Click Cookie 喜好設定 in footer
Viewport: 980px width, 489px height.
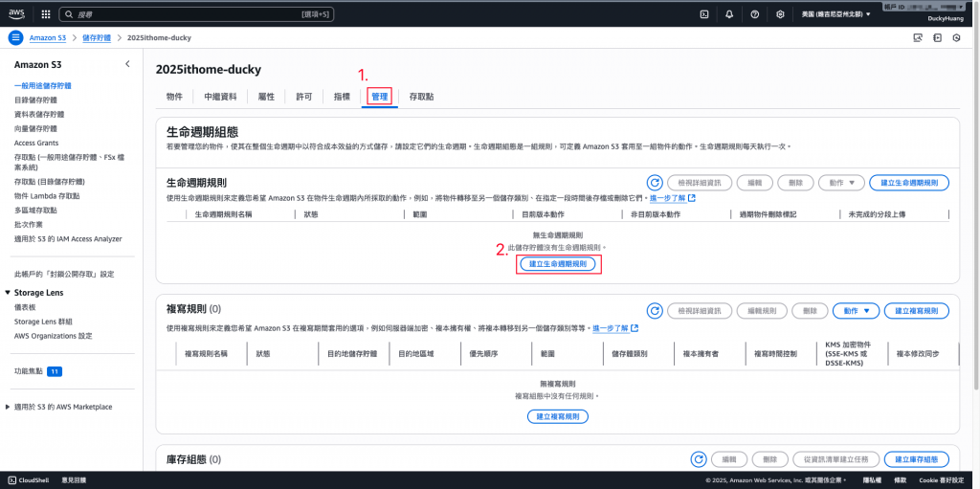(944, 480)
